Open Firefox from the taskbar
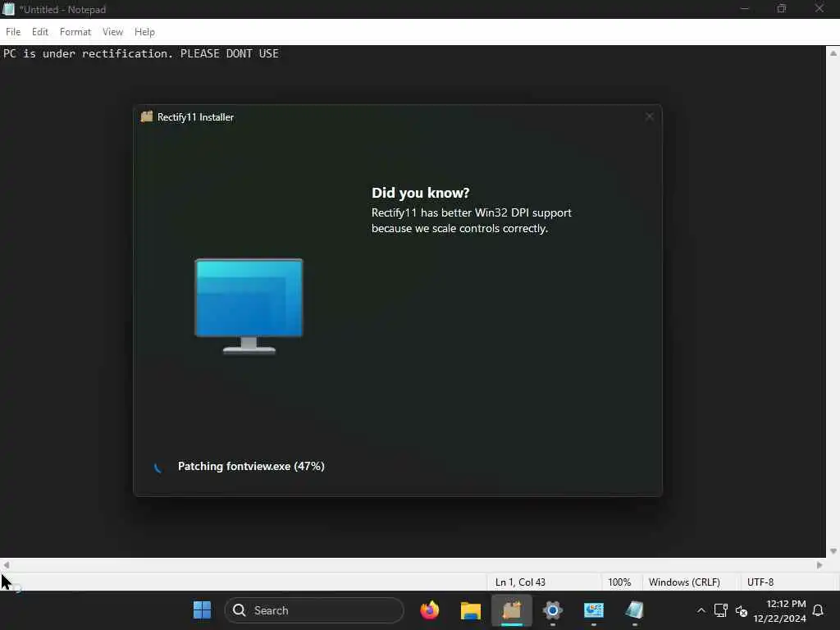This screenshot has width=840, height=630. [x=430, y=610]
